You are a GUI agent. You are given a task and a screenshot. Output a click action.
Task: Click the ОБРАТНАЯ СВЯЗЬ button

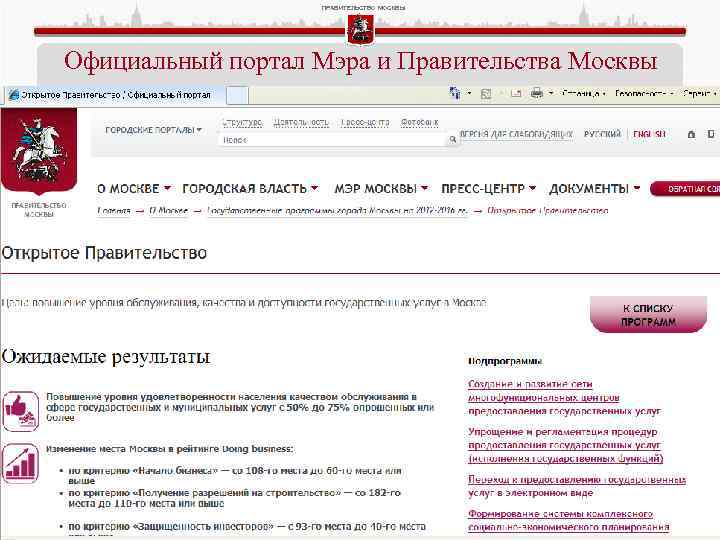point(685,189)
